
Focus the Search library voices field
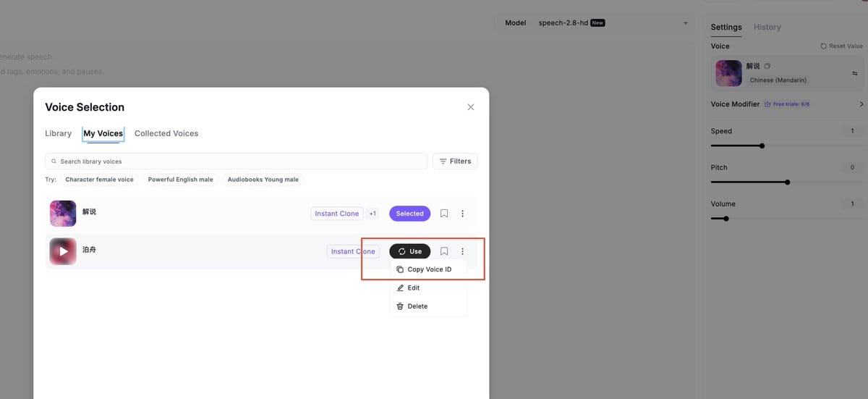pos(236,161)
